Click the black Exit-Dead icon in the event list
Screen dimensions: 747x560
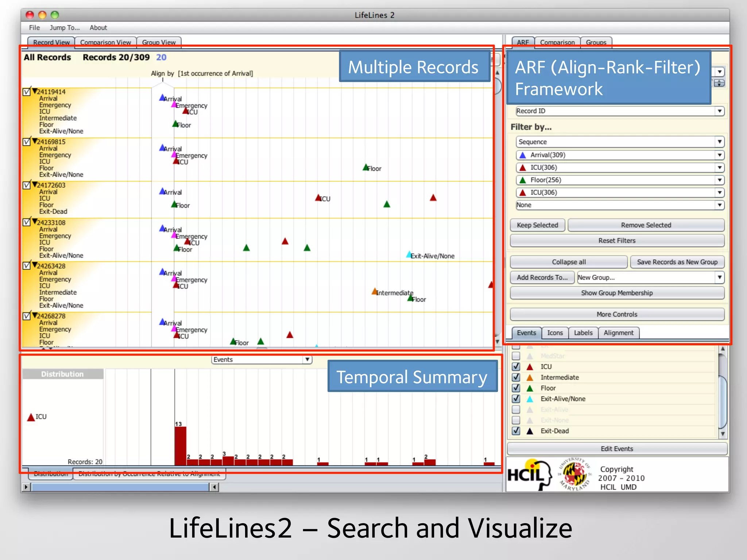click(x=530, y=431)
